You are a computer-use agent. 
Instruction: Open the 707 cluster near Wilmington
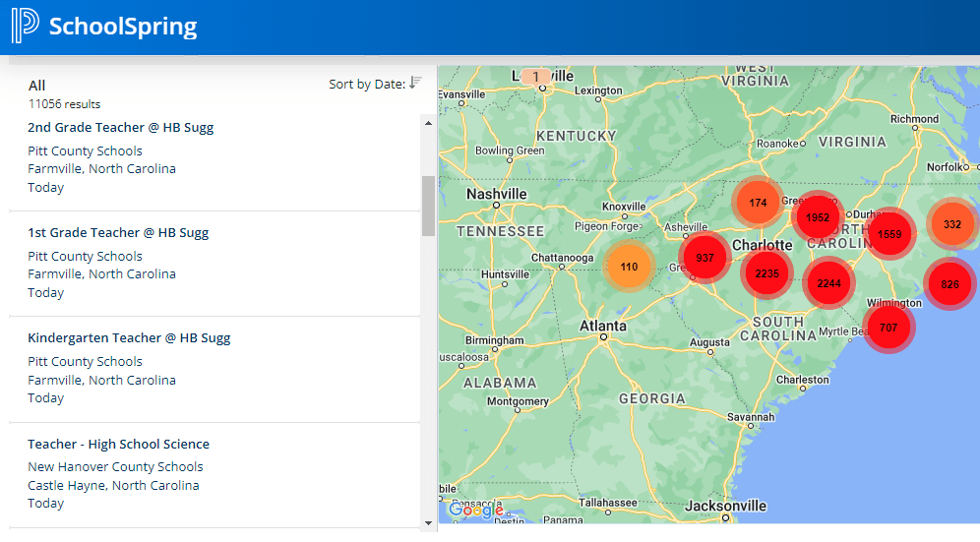click(x=888, y=328)
